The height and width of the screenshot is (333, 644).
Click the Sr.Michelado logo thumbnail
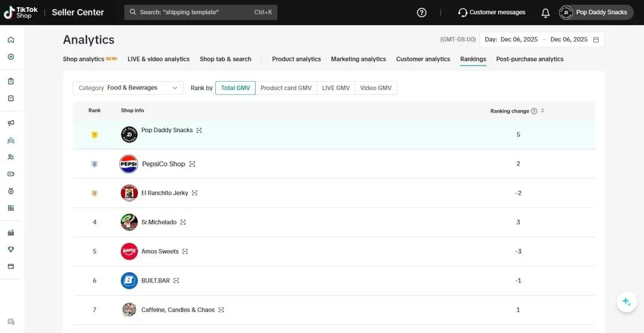[x=129, y=222]
